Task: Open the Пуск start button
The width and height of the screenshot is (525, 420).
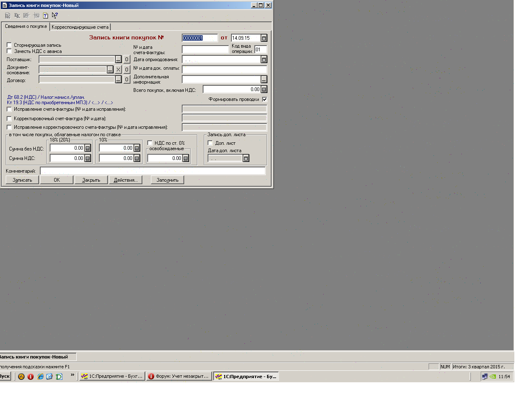Action: click(5, 377)
